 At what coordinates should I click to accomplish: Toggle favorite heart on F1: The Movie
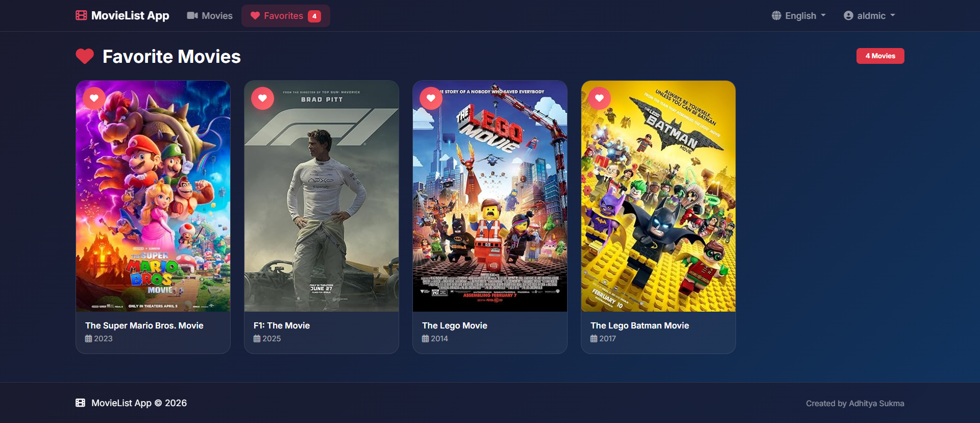point(263,98)
